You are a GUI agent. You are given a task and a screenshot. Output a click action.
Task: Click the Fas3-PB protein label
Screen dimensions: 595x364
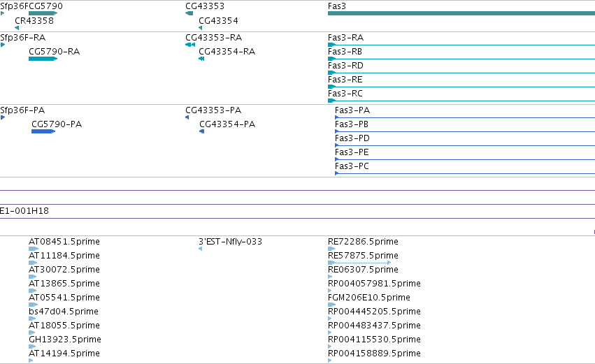[x=352, y=124]
